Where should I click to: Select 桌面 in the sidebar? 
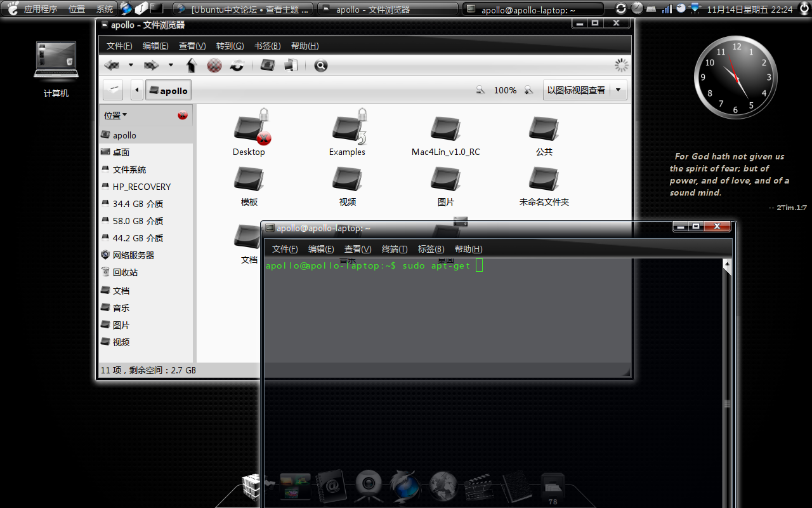[146, 152]
